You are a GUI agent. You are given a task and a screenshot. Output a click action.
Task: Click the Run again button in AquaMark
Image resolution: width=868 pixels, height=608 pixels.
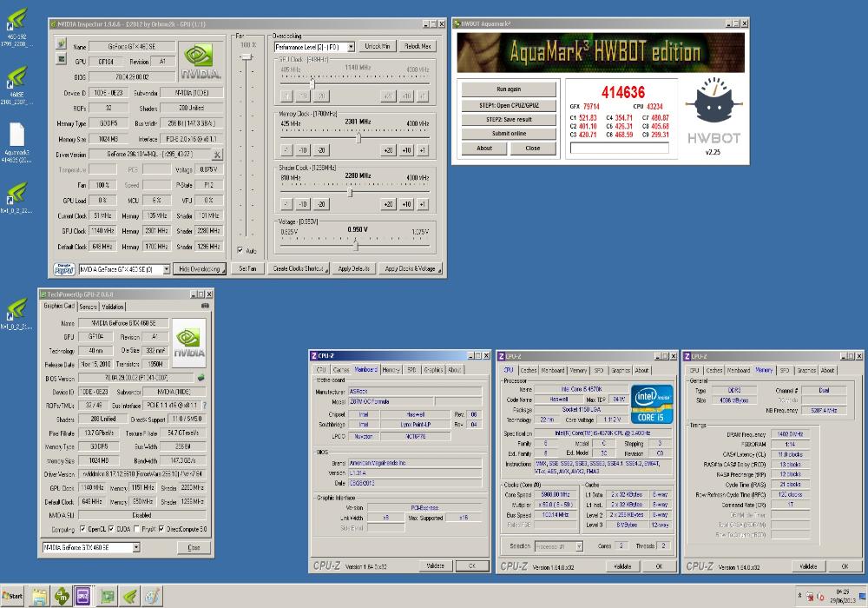tap(509, 89)
